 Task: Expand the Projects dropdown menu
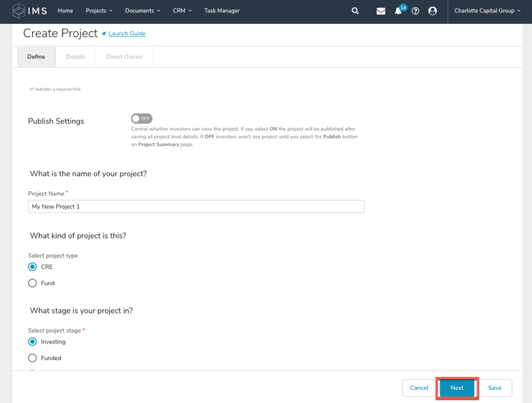(x=99, y=11)
